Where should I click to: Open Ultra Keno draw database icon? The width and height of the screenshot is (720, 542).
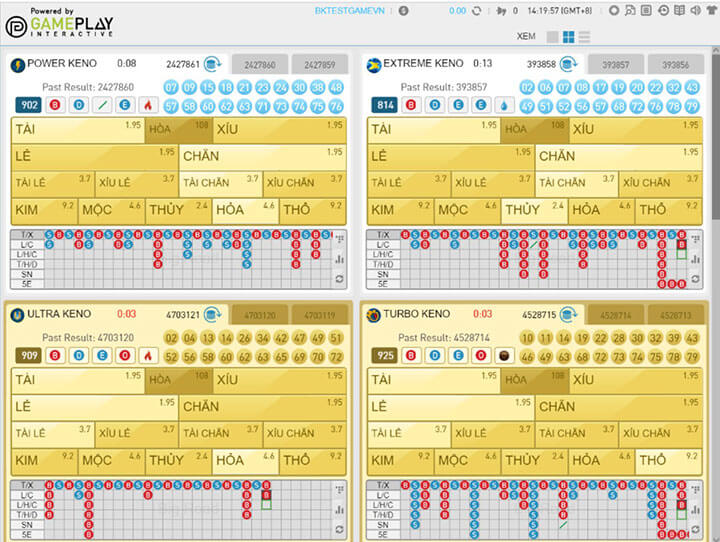point(213,315)
